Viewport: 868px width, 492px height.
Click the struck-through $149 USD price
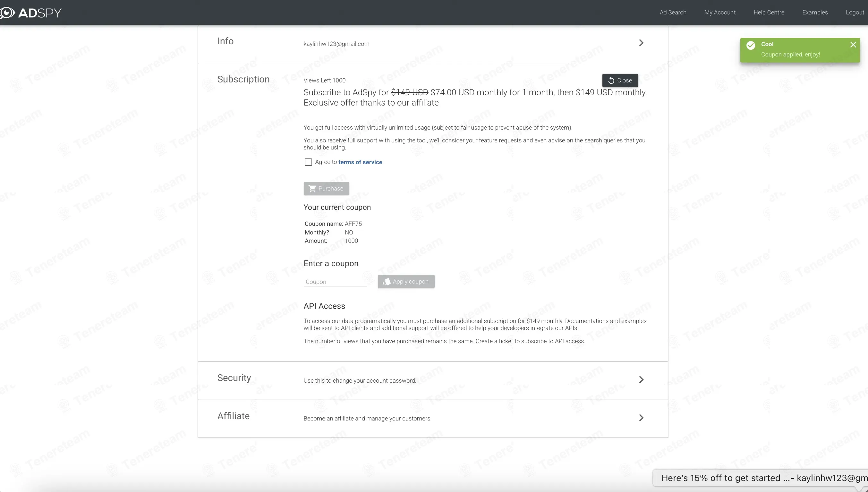point(410,92)
